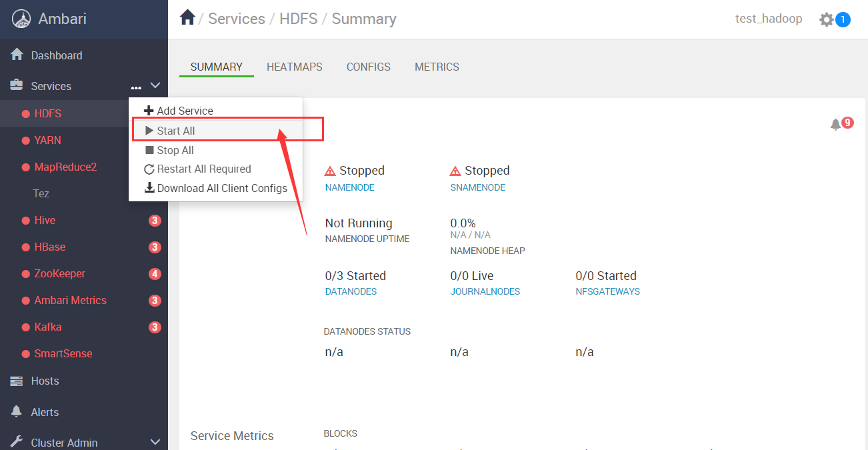Go to Hosts in the sidebar
Screen dimensions: 868x450
pos(45,381)
